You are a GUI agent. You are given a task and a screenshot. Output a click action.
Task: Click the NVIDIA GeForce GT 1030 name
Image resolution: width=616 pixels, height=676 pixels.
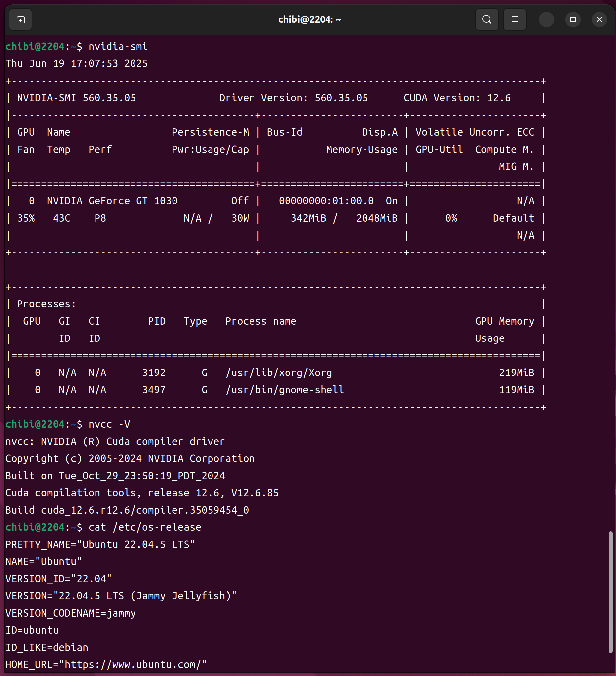point(112,201)
